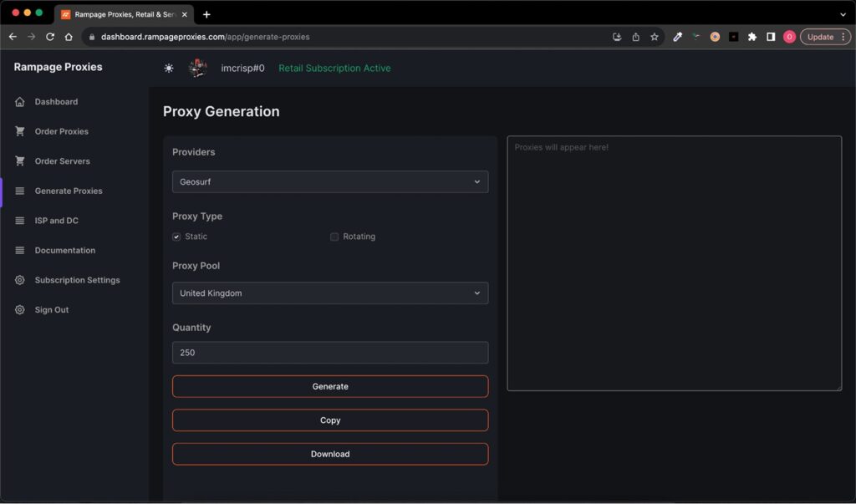Click the proxies output text area
The height and width of the screenshot is (504, 856).
coord(674,263)
